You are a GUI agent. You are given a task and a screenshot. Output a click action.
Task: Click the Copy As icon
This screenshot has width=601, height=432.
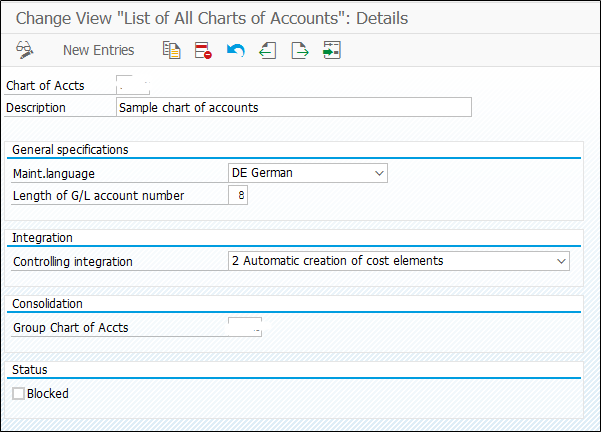point(171,50)
